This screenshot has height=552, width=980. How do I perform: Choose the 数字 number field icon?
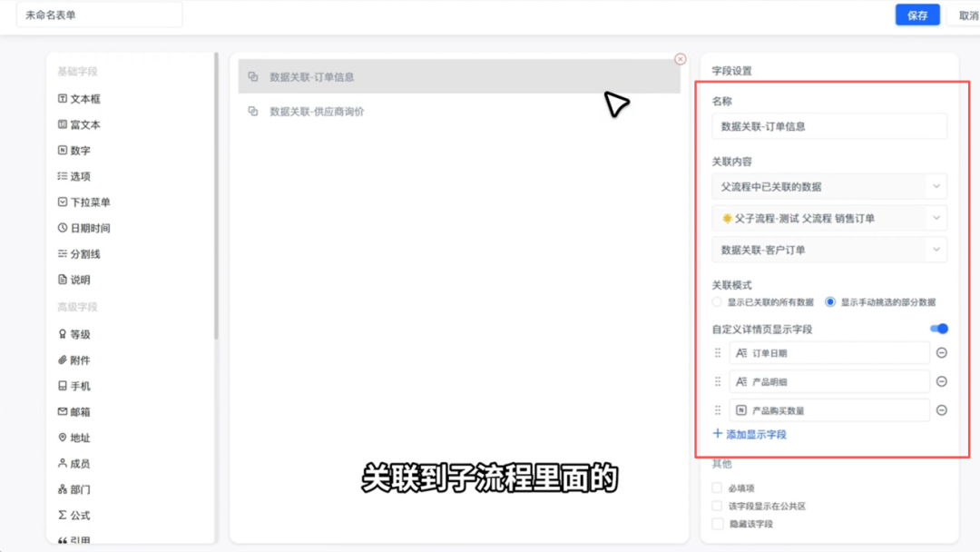(x=63, y=150)
